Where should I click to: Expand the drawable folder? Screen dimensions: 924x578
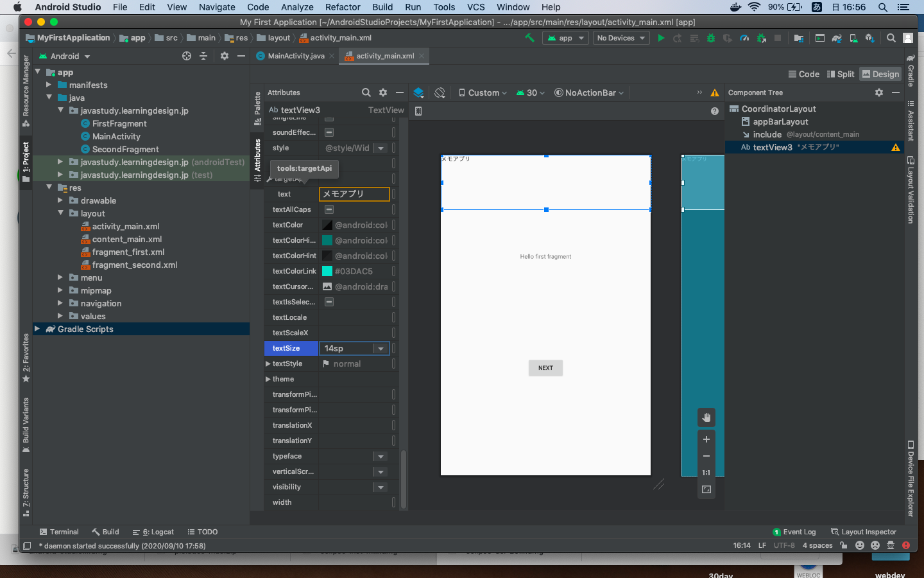pos(60,200)
